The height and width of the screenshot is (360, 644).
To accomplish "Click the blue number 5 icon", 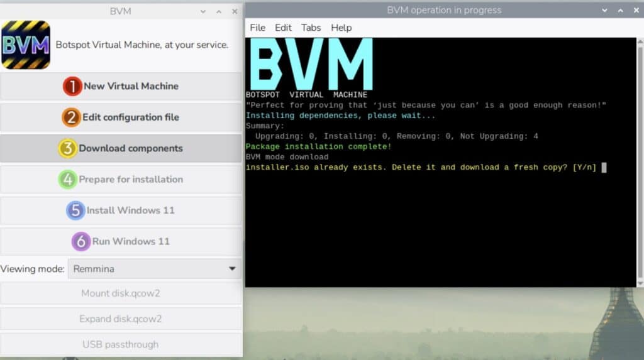I will click(75, 210).
